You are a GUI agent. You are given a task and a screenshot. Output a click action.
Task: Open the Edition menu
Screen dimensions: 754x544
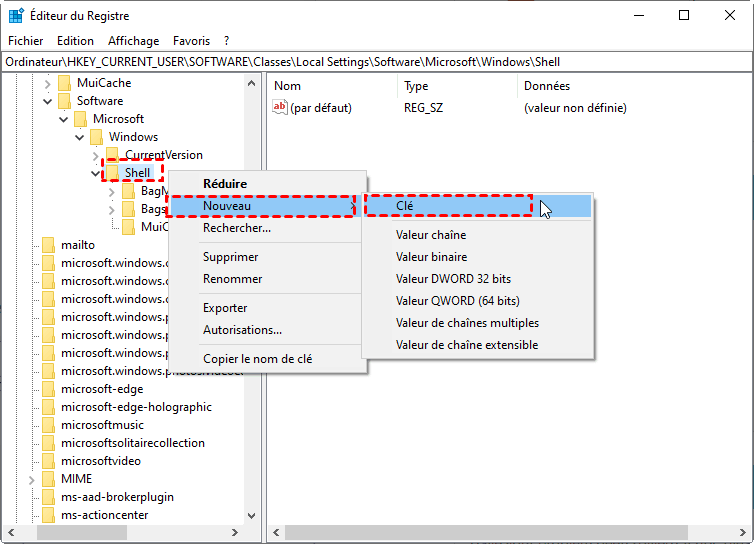pos(75,41)
